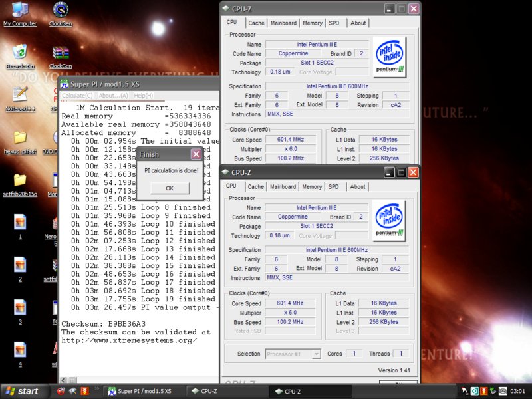532x399 pixels.
Task: Click the gray Quick Launch icon beside Start
Action: click(x=72, y=391)
